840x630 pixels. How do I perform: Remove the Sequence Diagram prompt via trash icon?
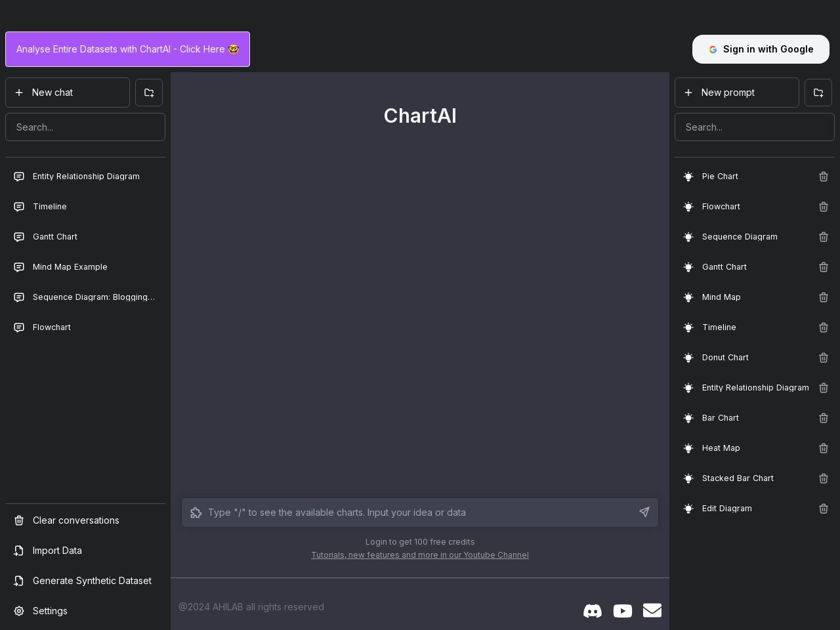(x=824, y=237)
